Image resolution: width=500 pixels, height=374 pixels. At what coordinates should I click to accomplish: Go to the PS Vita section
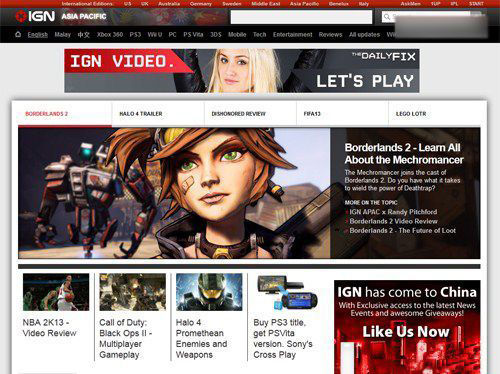click(x=193, y=35)
